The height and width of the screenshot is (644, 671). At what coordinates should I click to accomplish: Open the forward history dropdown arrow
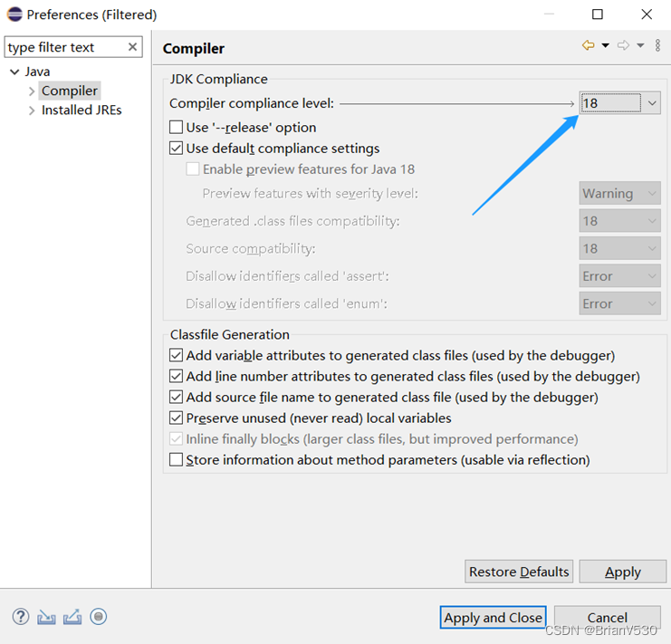(x=640, y=45)
